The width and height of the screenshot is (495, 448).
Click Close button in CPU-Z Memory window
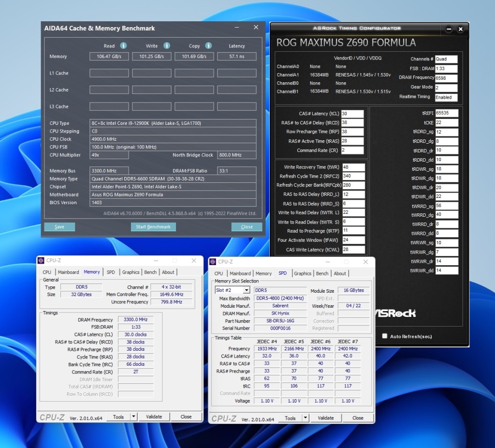pyautogui.click(x=186, y=417)
